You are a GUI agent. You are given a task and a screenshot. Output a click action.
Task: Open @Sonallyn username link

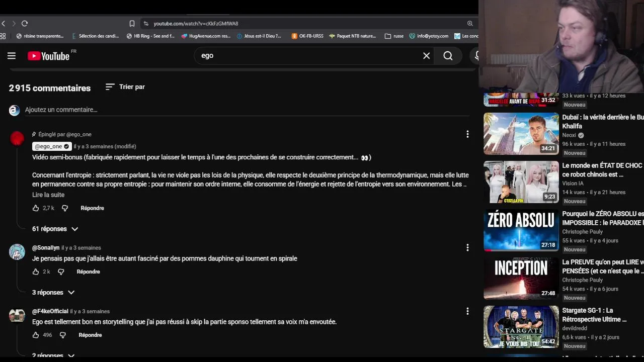(x=46, y=248)
